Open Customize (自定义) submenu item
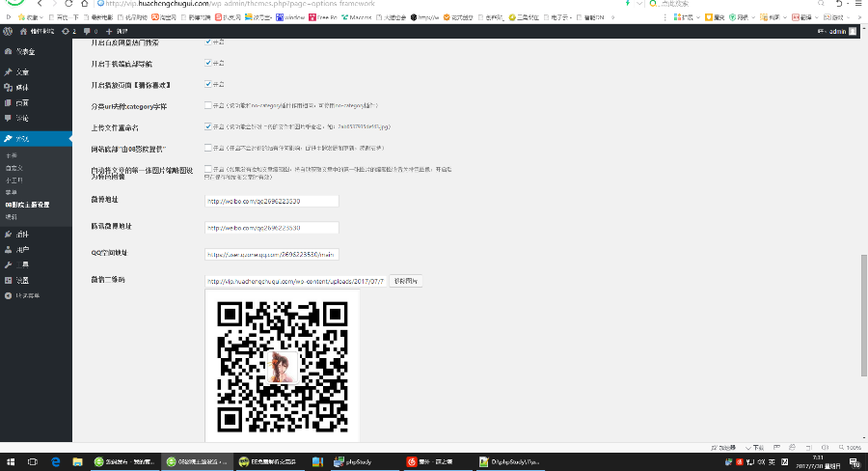 pos(14,168)
